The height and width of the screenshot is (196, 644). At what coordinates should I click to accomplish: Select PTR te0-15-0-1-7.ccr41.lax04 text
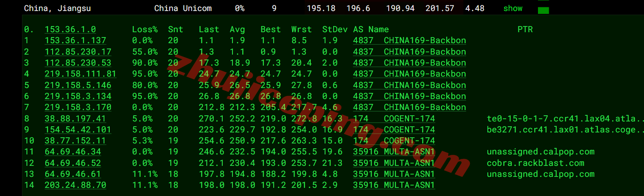point(565,119)
